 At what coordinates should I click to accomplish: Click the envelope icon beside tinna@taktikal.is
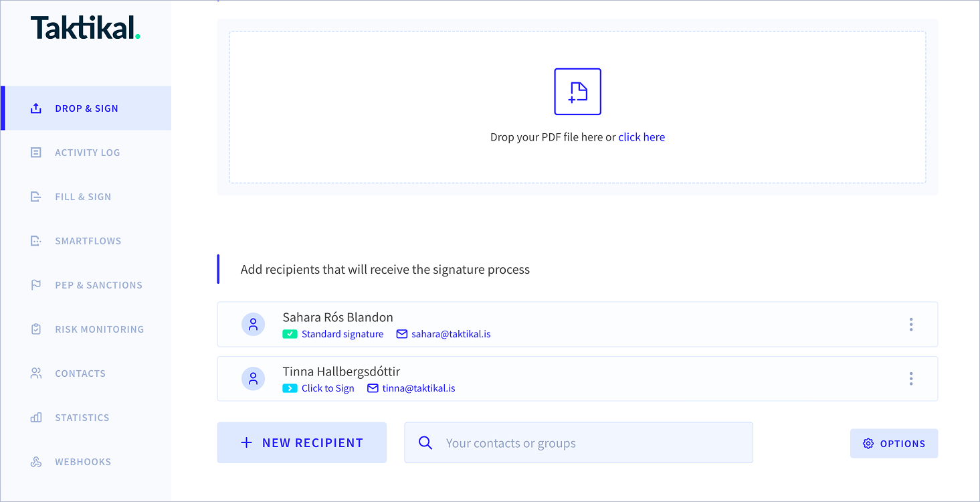coord(373,388)
